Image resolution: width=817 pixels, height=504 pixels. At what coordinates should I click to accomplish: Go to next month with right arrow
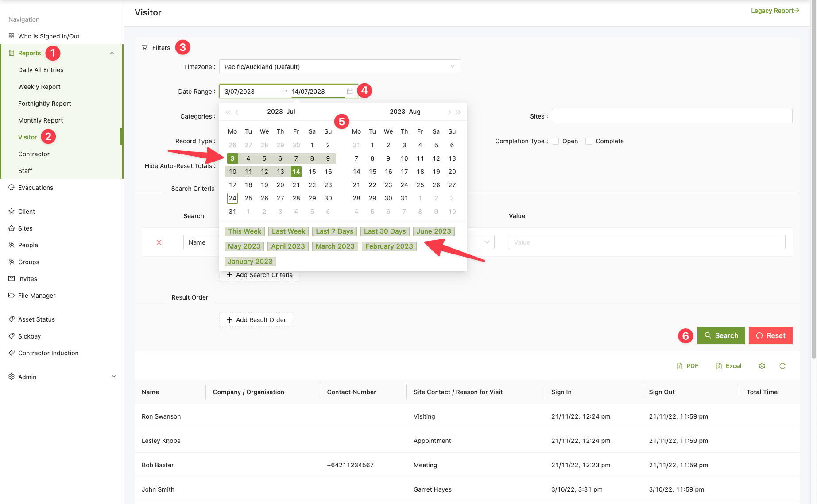(x=449, y=112)
